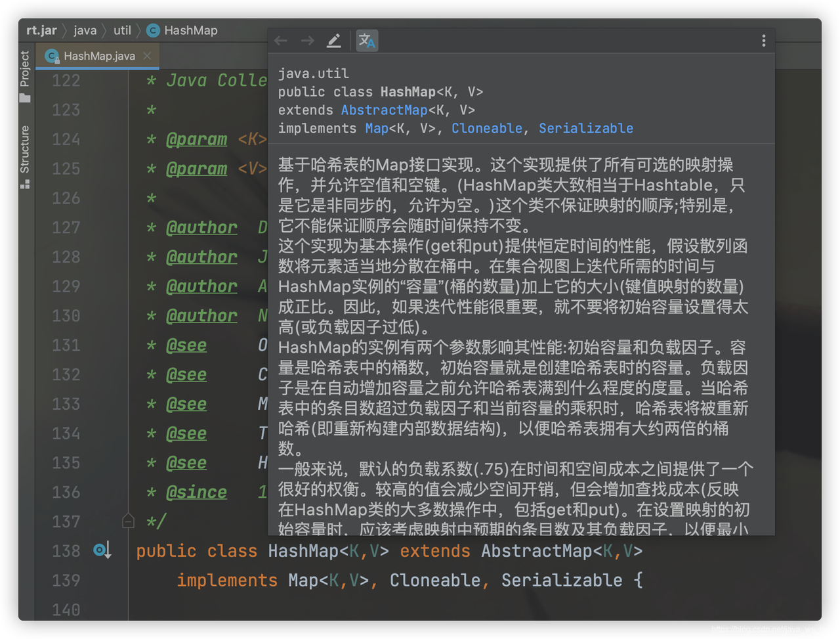Open the Serializable link in the popup
This screenshot has height=639, width=840.
[x=585, y=128]
